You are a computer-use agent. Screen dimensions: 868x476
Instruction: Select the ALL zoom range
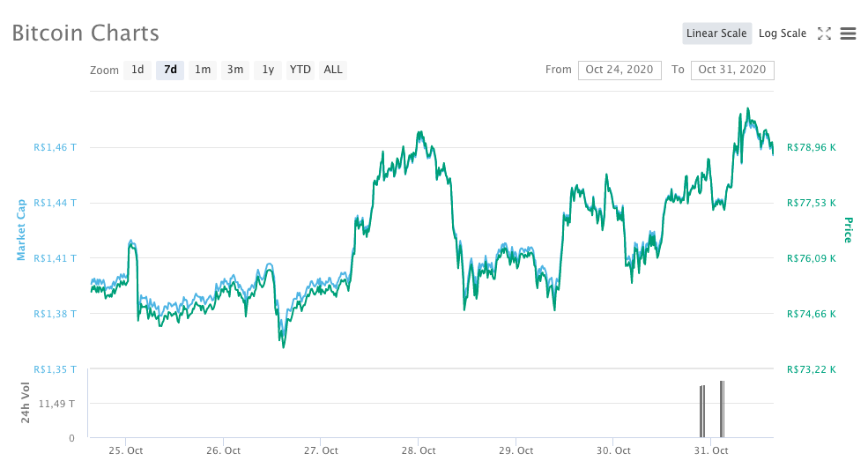(x=333, y=70)
